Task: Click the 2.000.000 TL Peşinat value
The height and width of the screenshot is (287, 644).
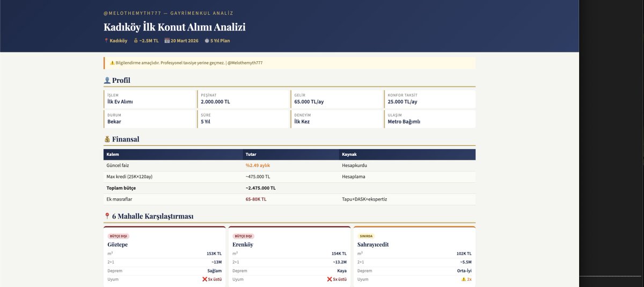Action: [x=215, y=102]
